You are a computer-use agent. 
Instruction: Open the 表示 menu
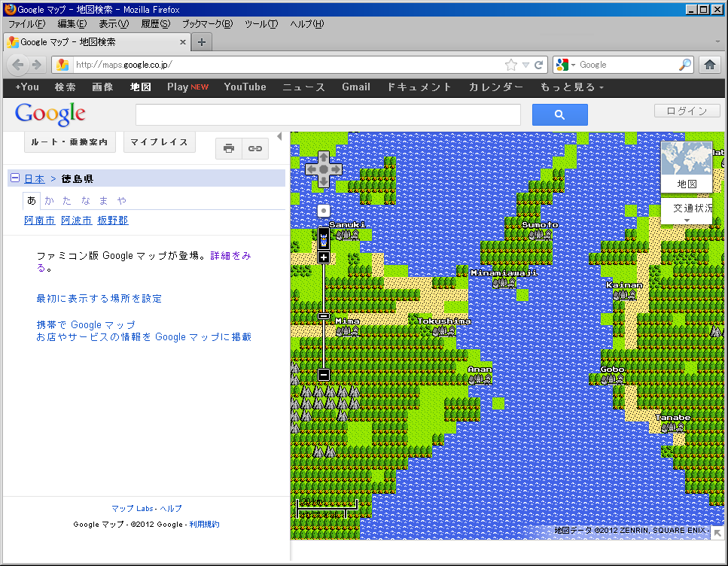114,23
